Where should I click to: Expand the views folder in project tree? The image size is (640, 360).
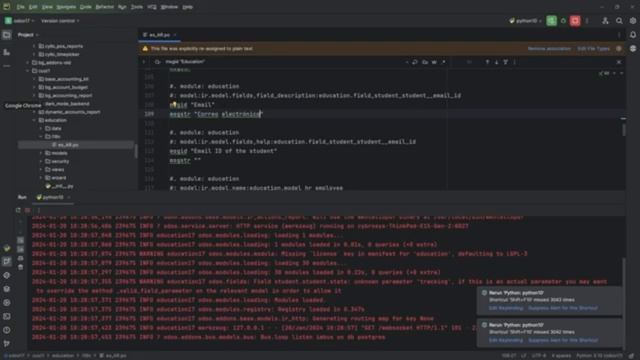[x=41, y=170]
